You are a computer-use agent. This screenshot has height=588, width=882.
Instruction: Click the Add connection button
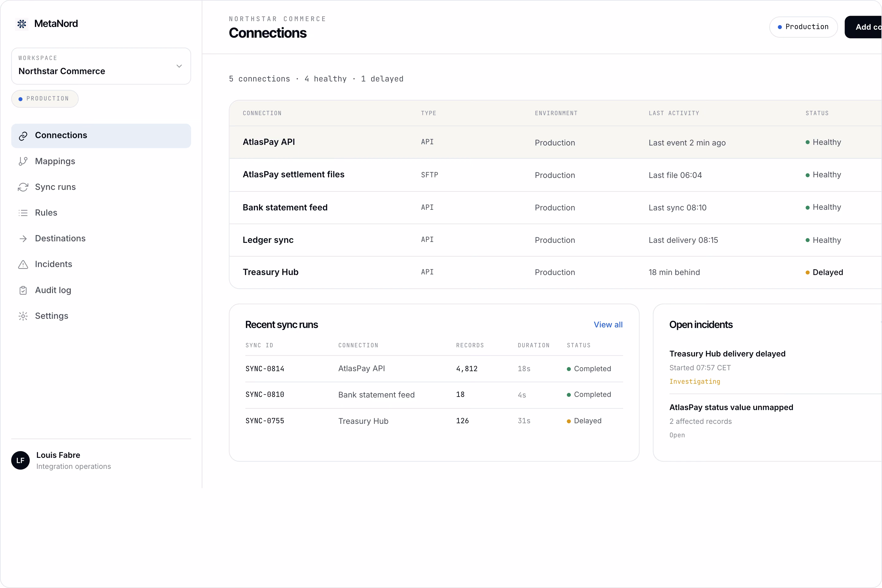[x=863, y=27]
